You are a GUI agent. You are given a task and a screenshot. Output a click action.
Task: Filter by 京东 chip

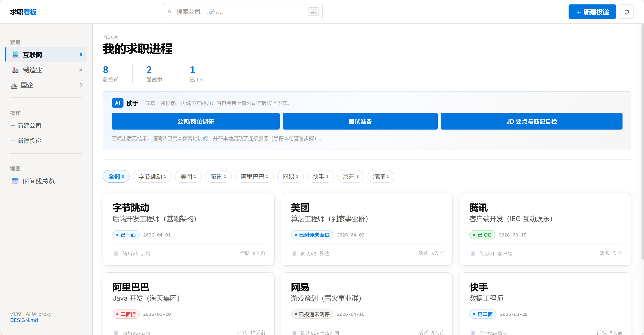coord(351,177)
